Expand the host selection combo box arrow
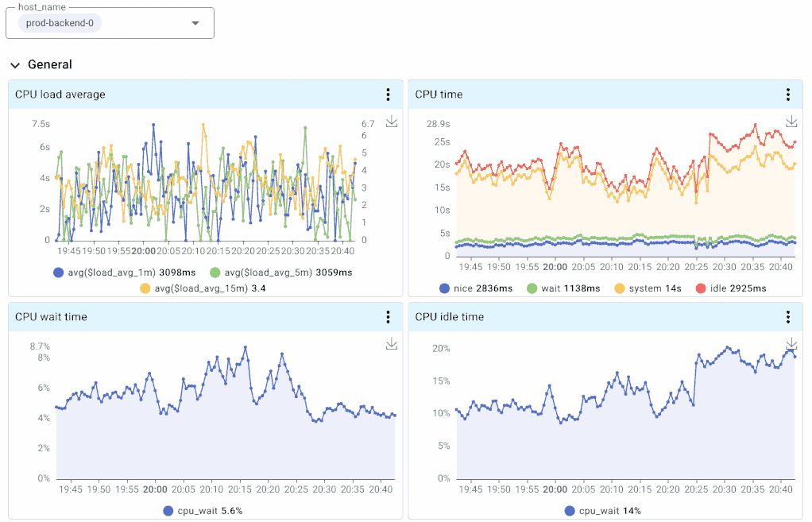 pos(195,23)
